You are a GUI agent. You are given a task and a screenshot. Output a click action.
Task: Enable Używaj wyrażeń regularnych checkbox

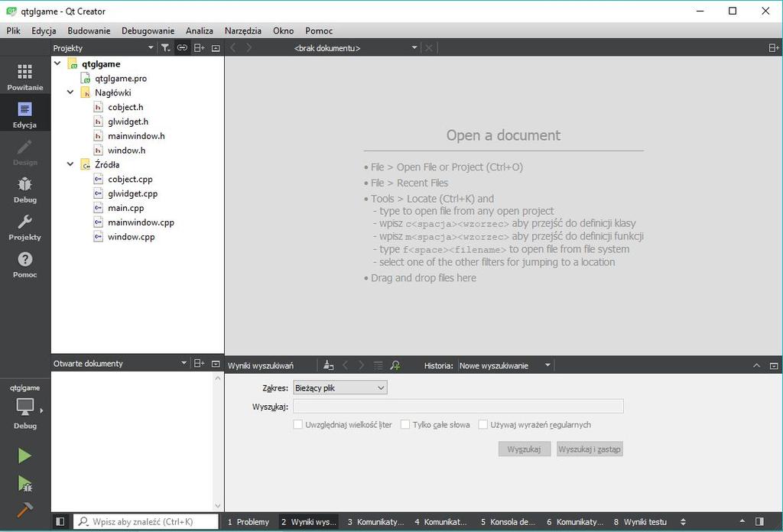pyautogui.click(x=483, y=424)
